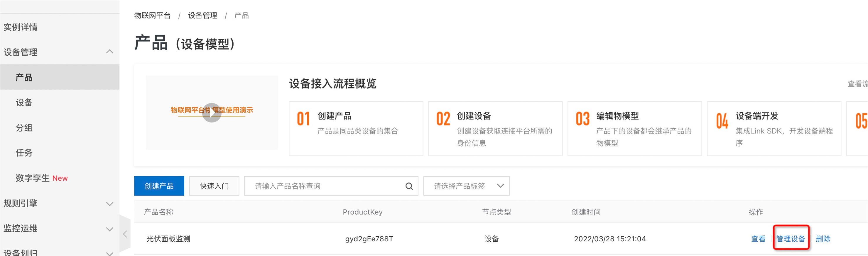Click the 节点类型 column header

(496, 212)
